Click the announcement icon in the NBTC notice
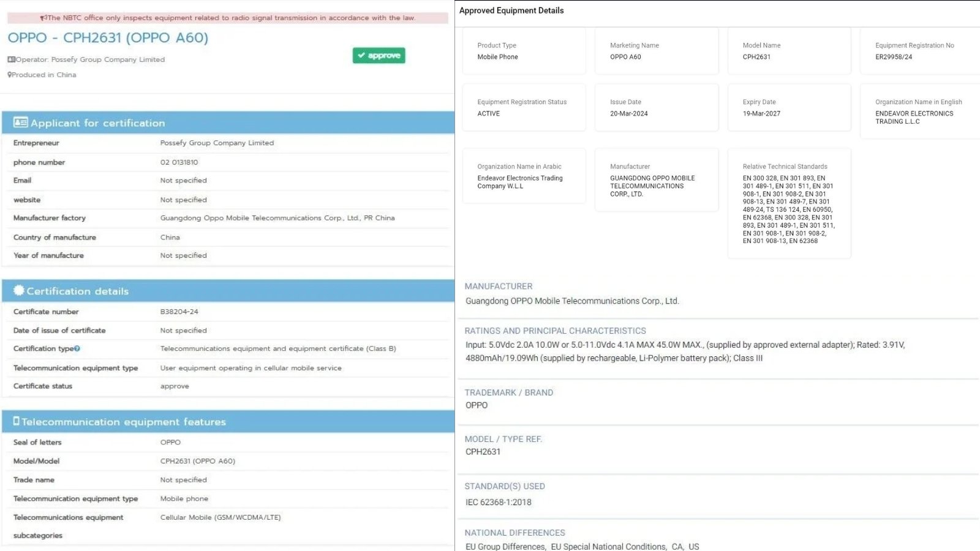The height and width of the screenshot is (551, 980). [x=43, y=18]
